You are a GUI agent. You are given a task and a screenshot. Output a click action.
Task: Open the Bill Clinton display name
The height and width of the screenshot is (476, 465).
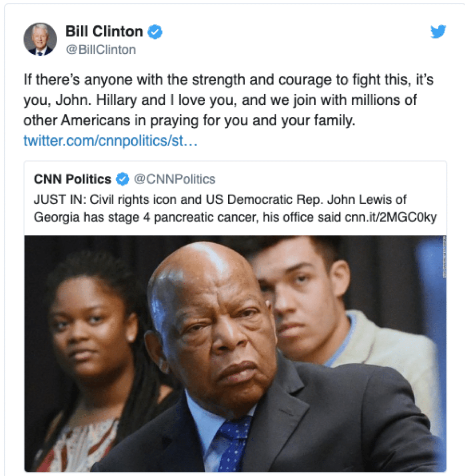point(104,31)
